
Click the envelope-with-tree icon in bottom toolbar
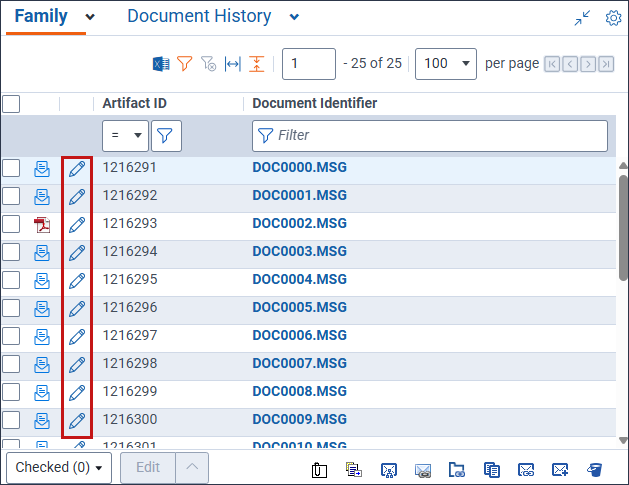point(389,470)
